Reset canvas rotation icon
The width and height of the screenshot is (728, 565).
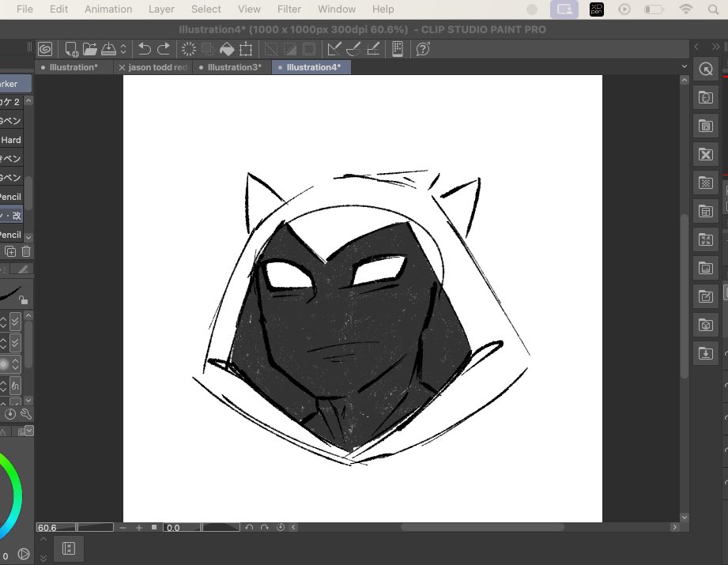tap(281, 527)
